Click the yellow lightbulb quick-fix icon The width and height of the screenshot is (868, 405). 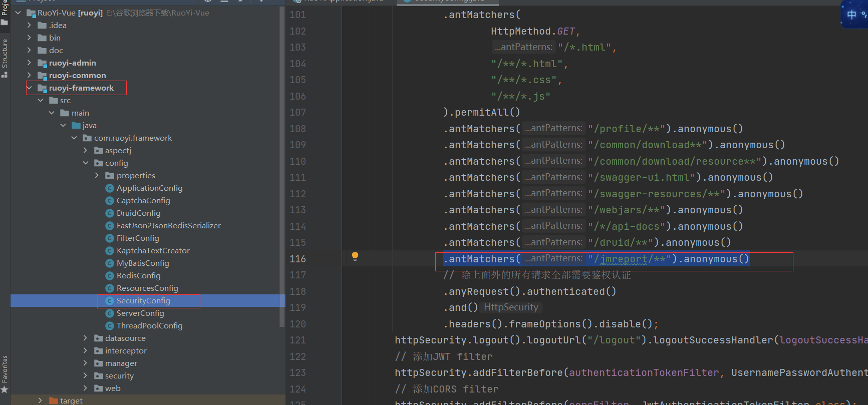(x=355, y=256)
